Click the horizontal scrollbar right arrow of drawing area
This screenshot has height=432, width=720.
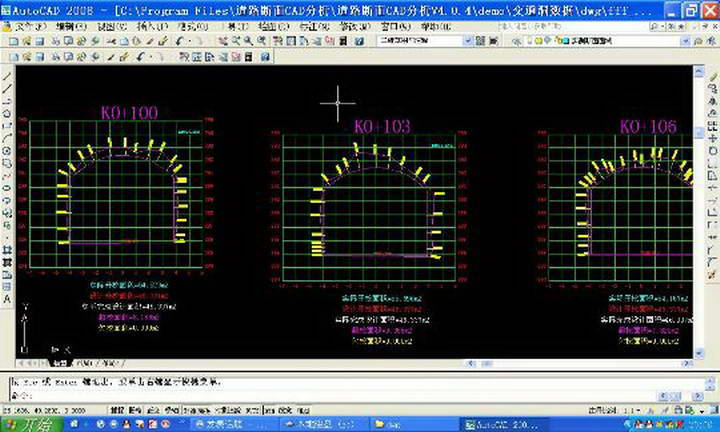click(x=687, y=363)
